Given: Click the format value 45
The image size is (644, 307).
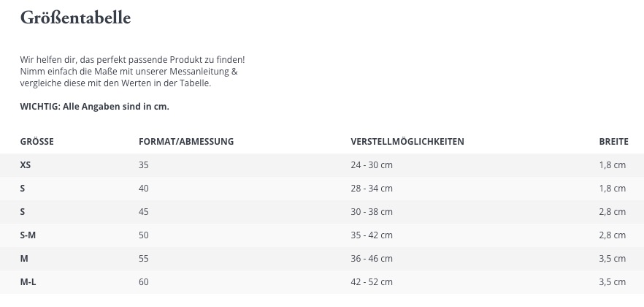Looking at the screenshot, I should coord(143,212).
